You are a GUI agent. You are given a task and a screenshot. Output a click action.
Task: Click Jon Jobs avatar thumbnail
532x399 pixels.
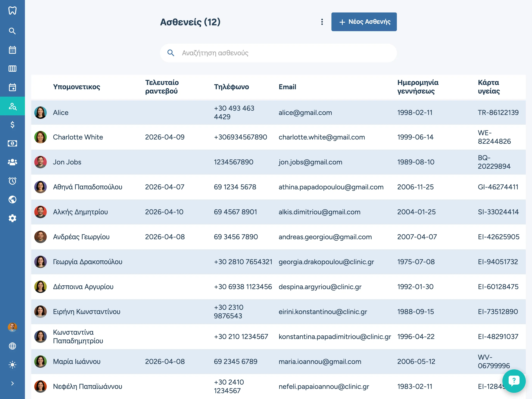pyautogui.click(x=40, y=162)
